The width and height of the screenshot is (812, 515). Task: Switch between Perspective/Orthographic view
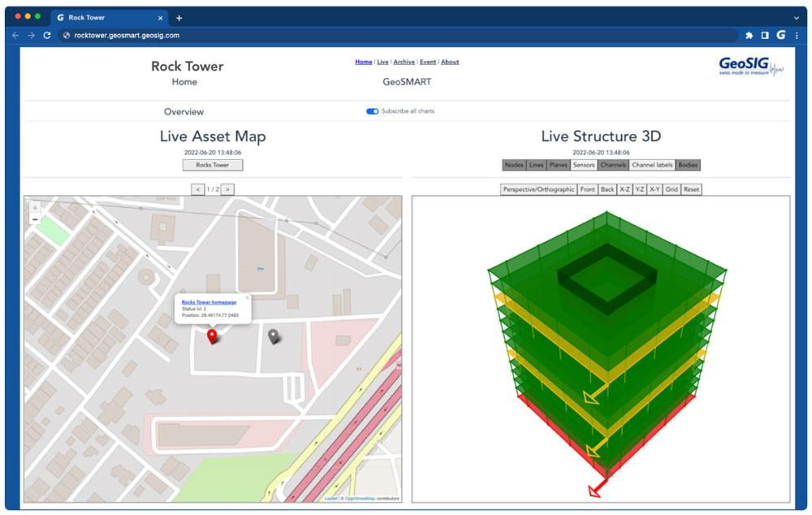tap(538, 189)
